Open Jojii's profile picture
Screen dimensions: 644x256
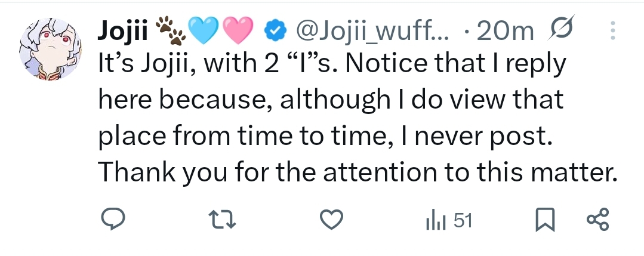pyautogui.click(x=50, y=53)
